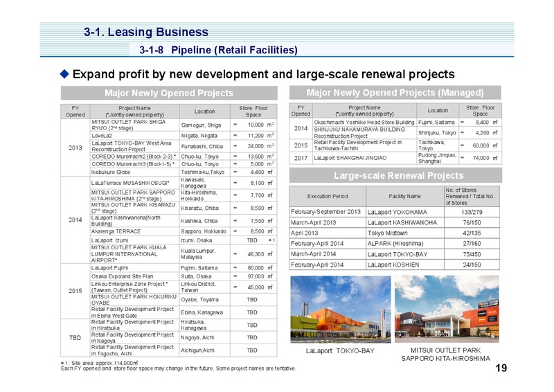The height and width of the screenshot is (392, 554).
Task: Select the 'April 2013' period cell
Action: click(x=328, y=233)
